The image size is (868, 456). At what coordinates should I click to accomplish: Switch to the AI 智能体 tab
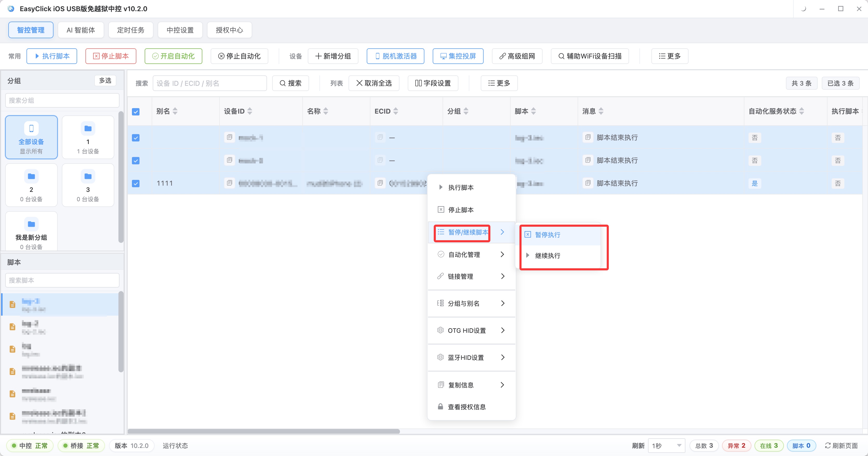(81, 30)
